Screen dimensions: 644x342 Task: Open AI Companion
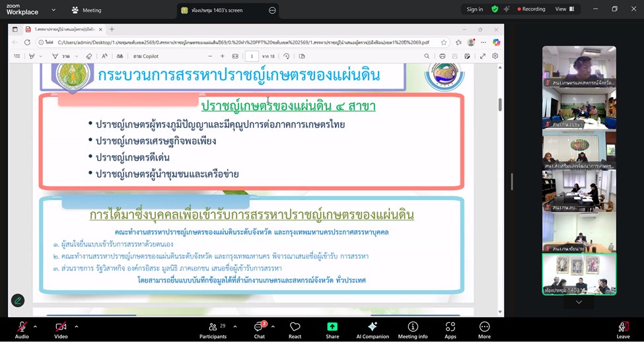pos(373,329)
